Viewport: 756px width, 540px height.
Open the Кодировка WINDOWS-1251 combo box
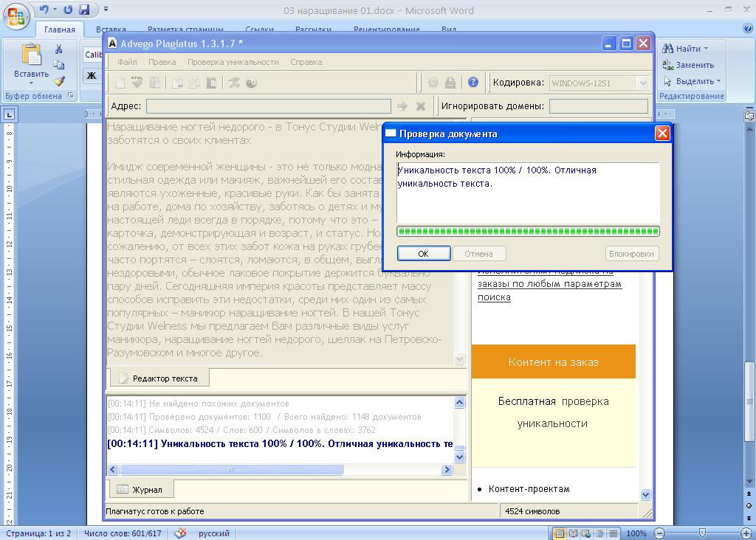[598, 83]
